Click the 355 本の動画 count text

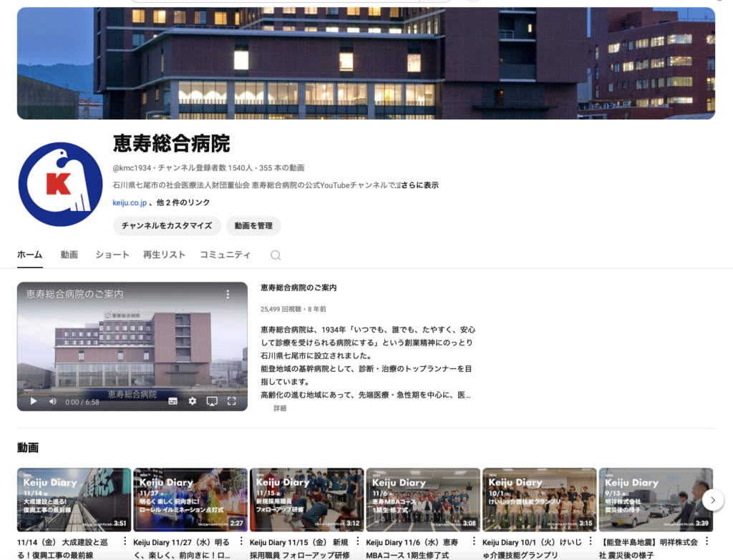point(282,167)
